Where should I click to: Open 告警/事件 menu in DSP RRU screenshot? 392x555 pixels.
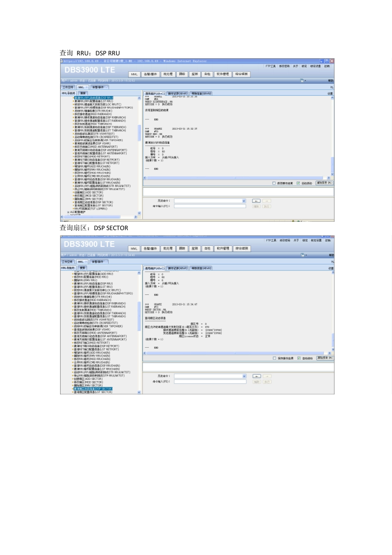150,74
